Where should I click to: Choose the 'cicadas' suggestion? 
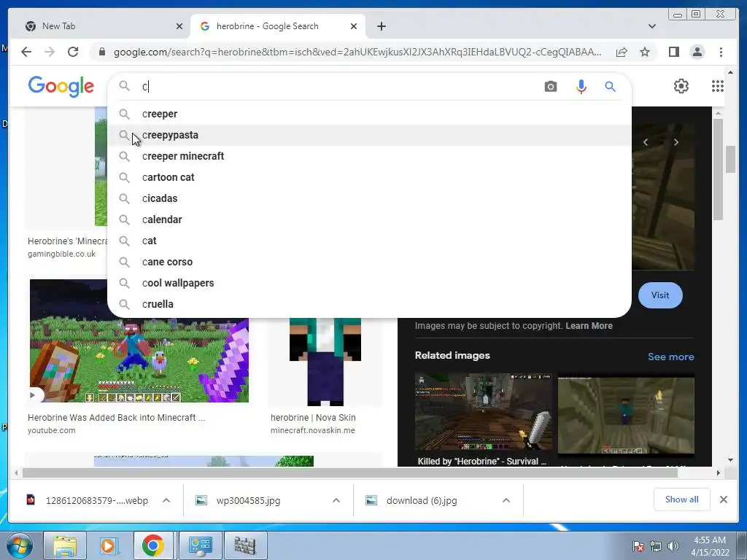(x=369, y=198)
